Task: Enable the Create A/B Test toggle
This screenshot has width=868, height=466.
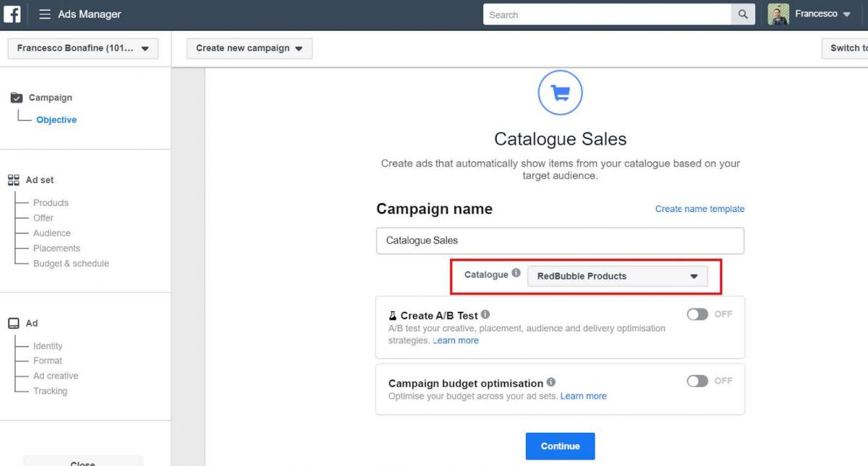Action: (x=697, y=314)
